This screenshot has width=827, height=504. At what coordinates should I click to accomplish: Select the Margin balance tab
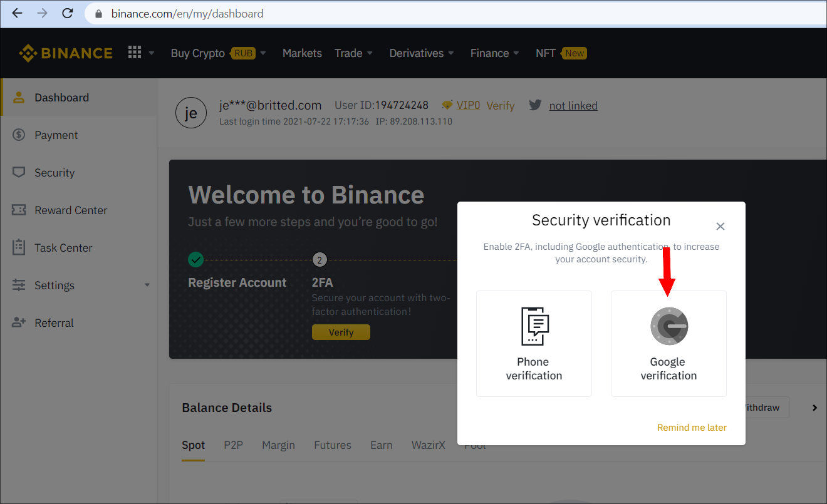[278, 445]
